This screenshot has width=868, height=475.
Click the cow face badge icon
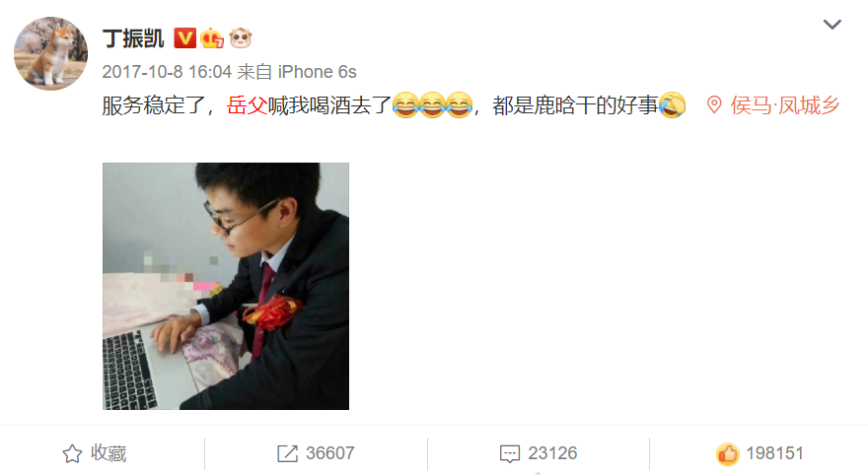[241, 38]
